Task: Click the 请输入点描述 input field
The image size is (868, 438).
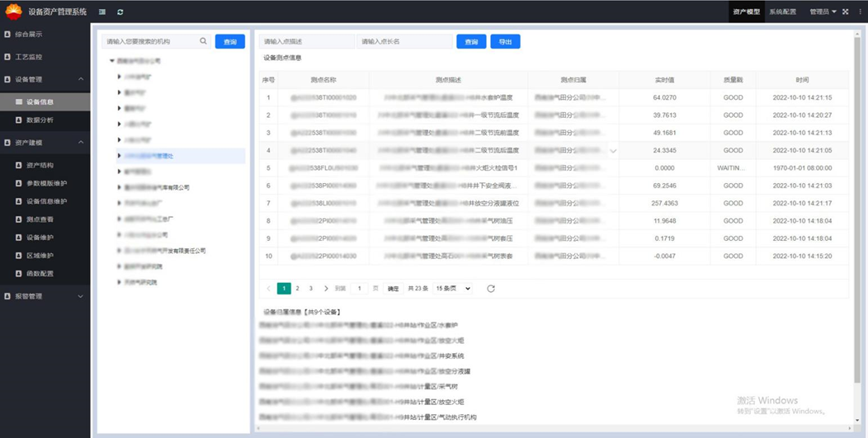Action: pos(306,41)
